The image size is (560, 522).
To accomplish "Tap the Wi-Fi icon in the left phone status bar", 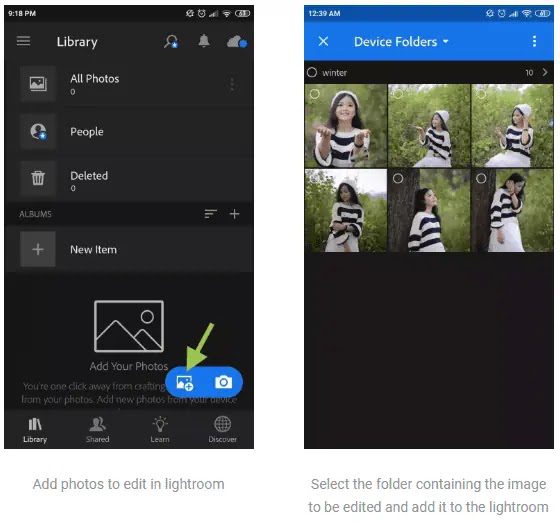I will (x=226, y=14).
